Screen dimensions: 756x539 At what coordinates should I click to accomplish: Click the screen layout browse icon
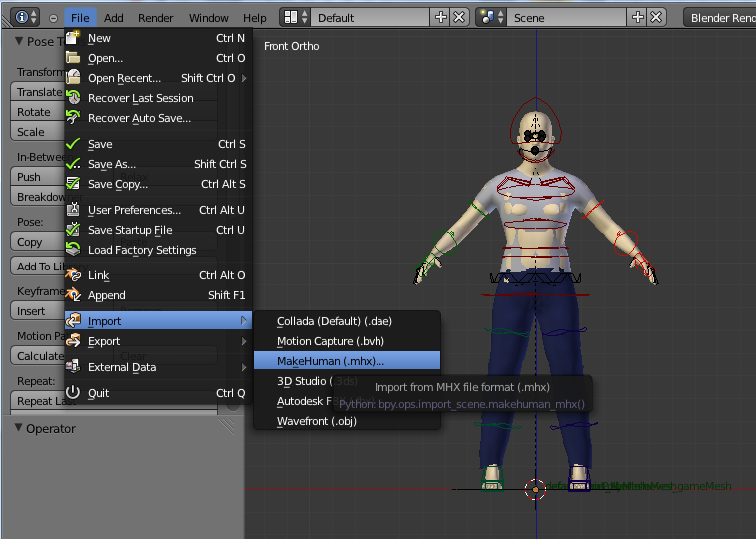tap(295, 17)
